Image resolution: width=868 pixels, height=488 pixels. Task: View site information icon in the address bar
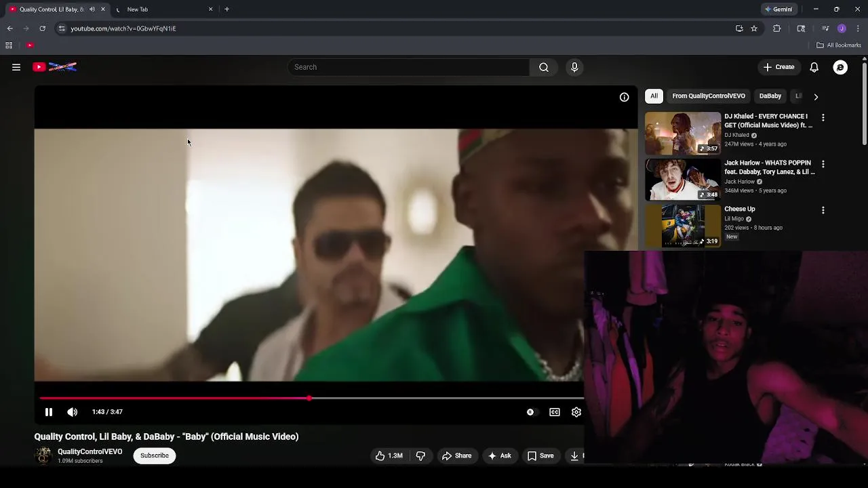pos(62,28)
